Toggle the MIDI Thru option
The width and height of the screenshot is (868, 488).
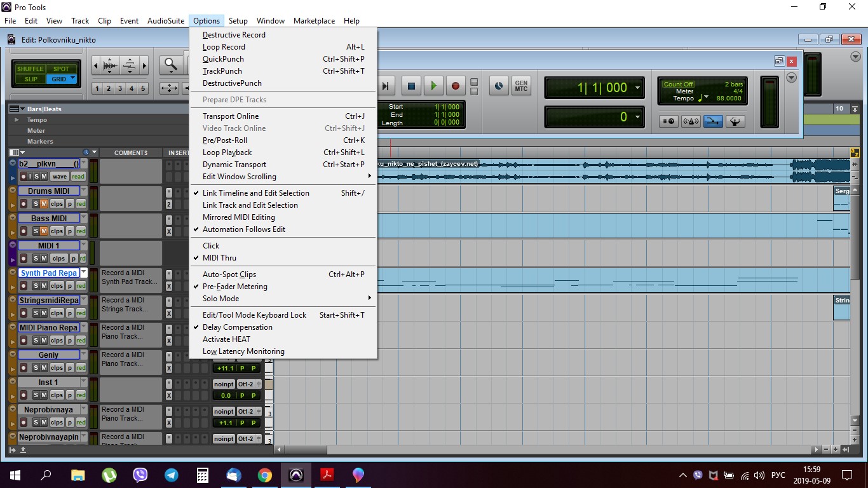(x=283, y=258)
